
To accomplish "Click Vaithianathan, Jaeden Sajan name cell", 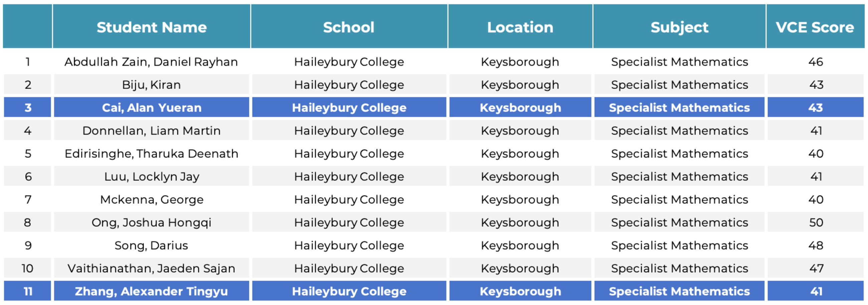I will tap(151, 268).
